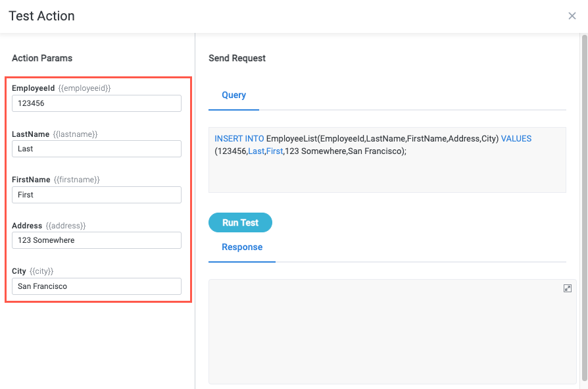Switch to the Query tab
This screenshot has height=389, width=588.
pos(233,95)
